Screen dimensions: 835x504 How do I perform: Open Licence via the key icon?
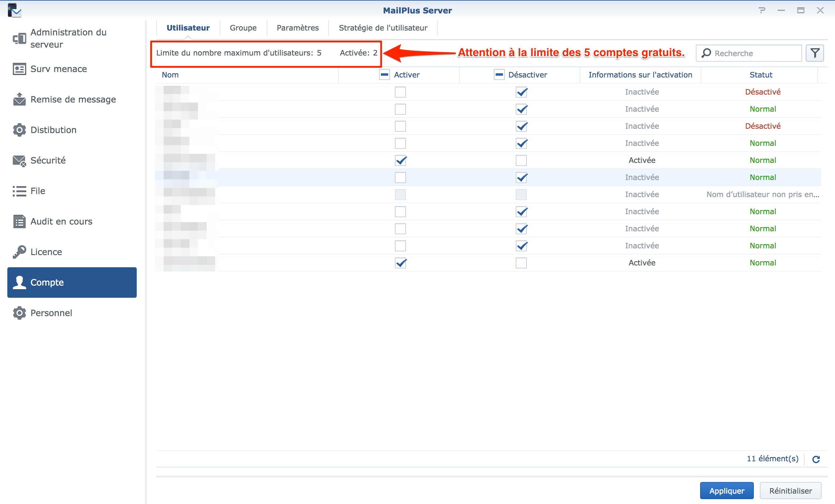[x=19, y=252]
